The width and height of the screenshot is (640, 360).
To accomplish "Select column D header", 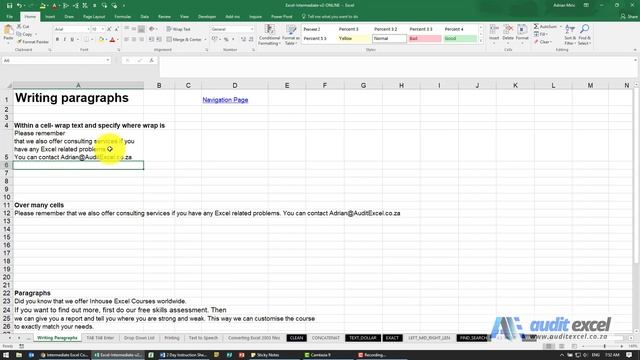I will 235,85.
